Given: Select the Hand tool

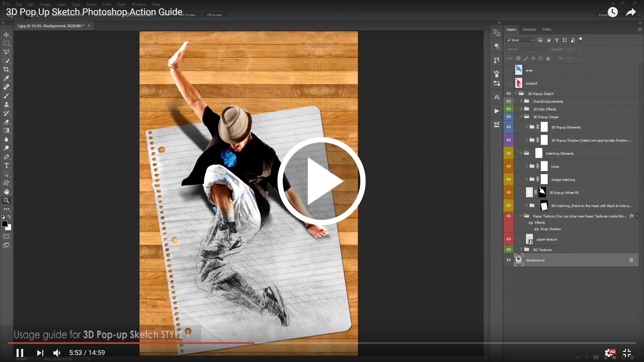Looking at the screenshot, I should [x=6, y=192].
